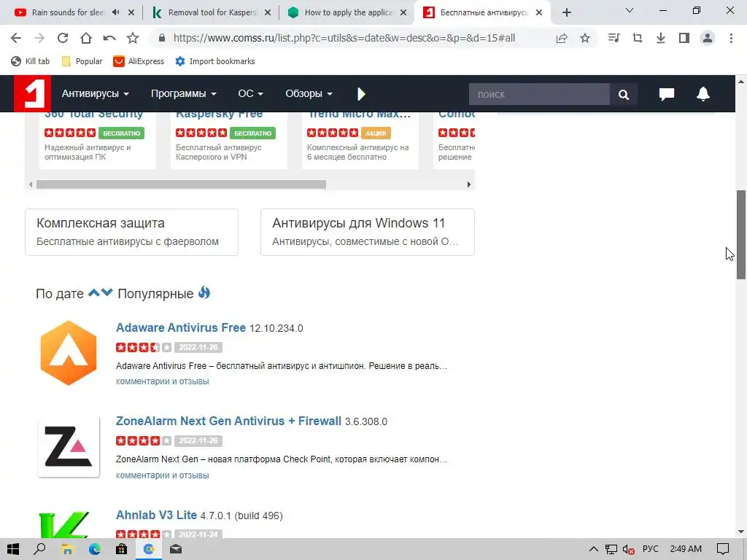
Task: Open комментарии и отзывы under ZoneAlarm
Action: 162,475
